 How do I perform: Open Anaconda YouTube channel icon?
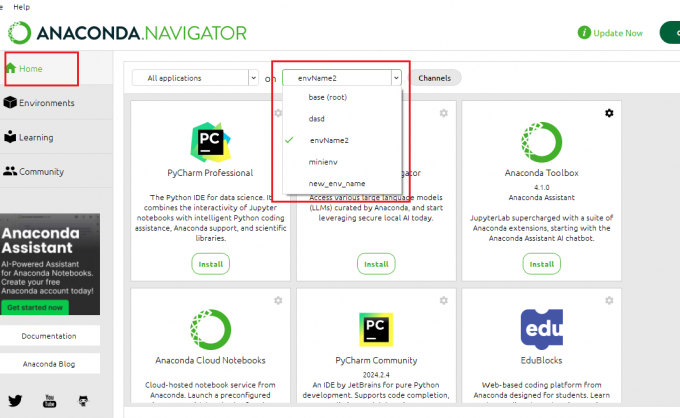point(49,401)
